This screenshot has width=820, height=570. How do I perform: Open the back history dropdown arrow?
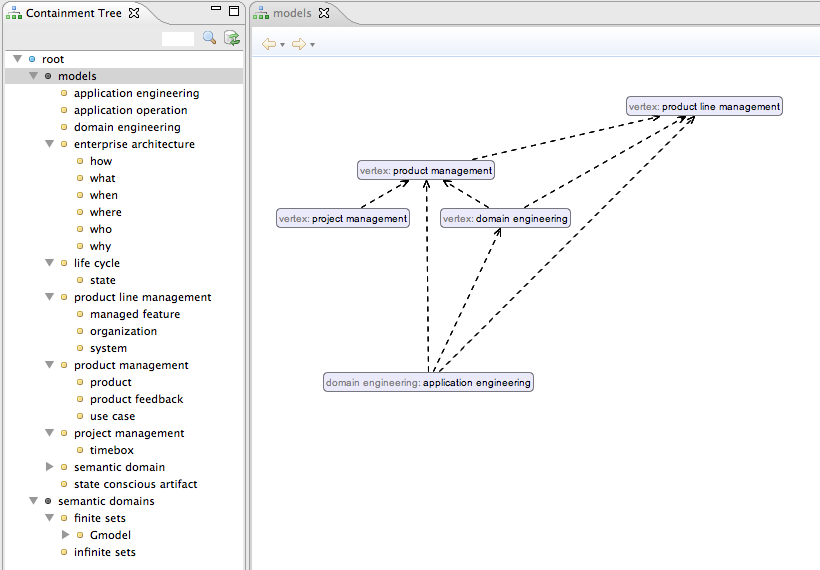click(x=283, y=45)
